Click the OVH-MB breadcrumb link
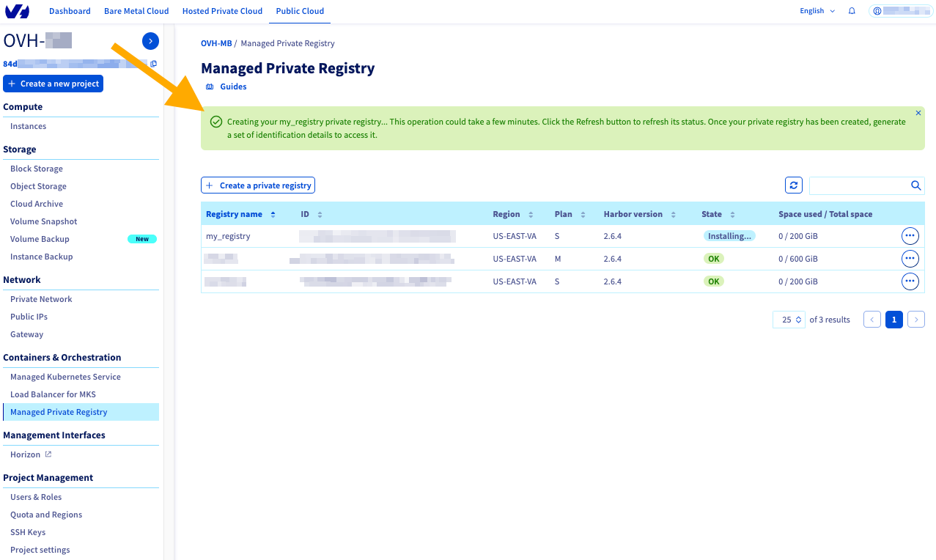 coord(216,43)
